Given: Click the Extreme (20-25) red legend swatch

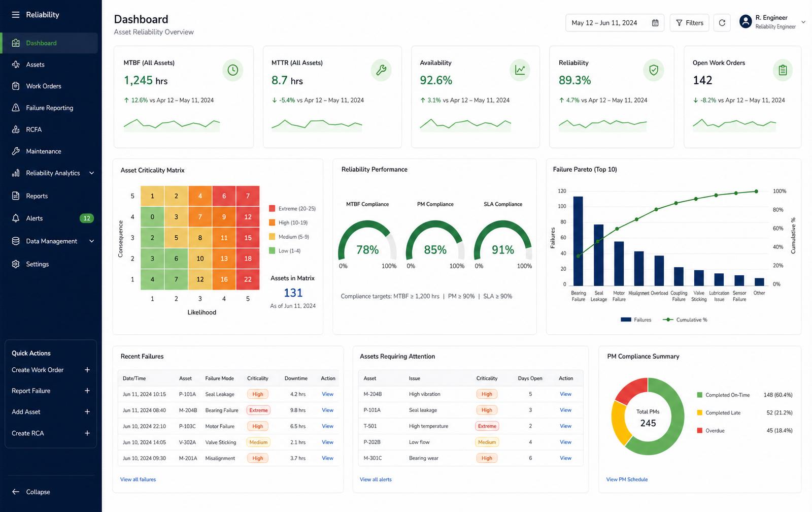Looking at the screenshot, I should pyautogui.click(x=272, y=208).
